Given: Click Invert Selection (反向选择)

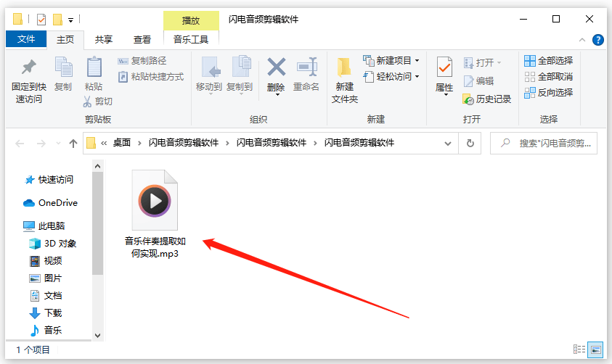Looking at the screenshot, I should point(548,93).
